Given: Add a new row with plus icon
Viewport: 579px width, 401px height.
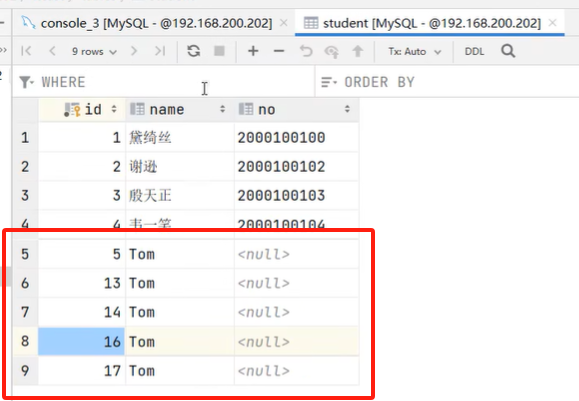Looking at the screenshot, I should (253, 51).
